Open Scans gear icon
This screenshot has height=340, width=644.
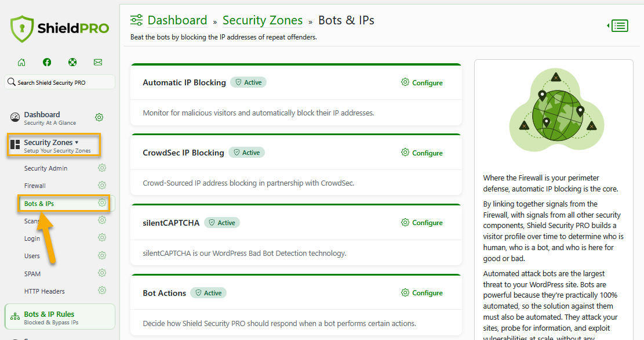click(102, 220)
